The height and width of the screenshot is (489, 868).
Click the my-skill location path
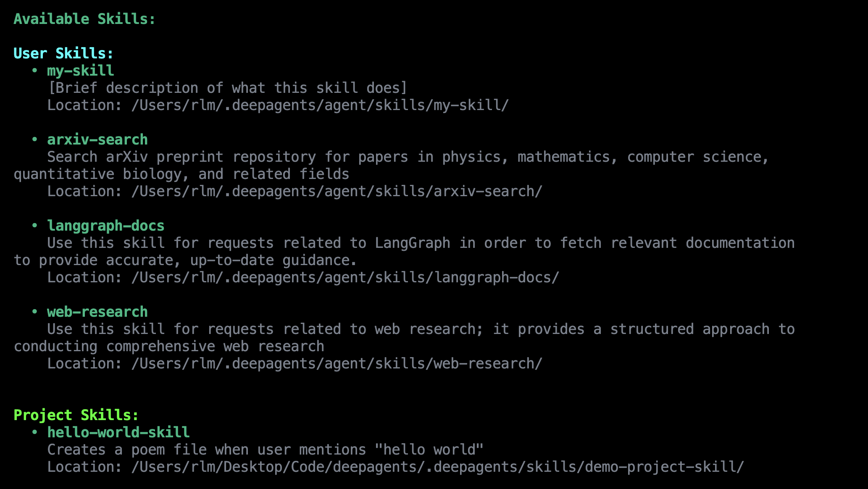[x=320, y=105]
